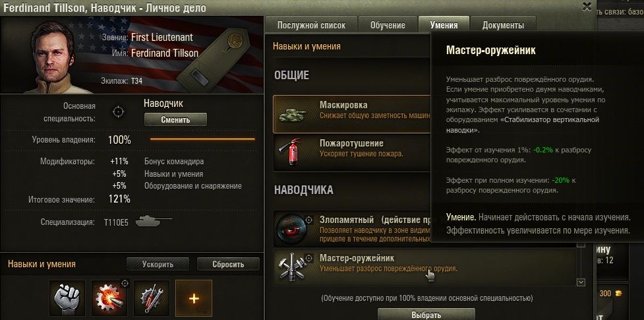
Task: Click the Сменить specialty button
Action: point(175,119)
